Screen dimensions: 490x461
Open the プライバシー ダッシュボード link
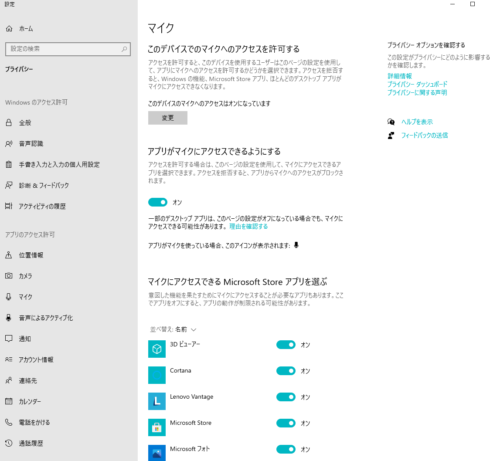[417, 84]
